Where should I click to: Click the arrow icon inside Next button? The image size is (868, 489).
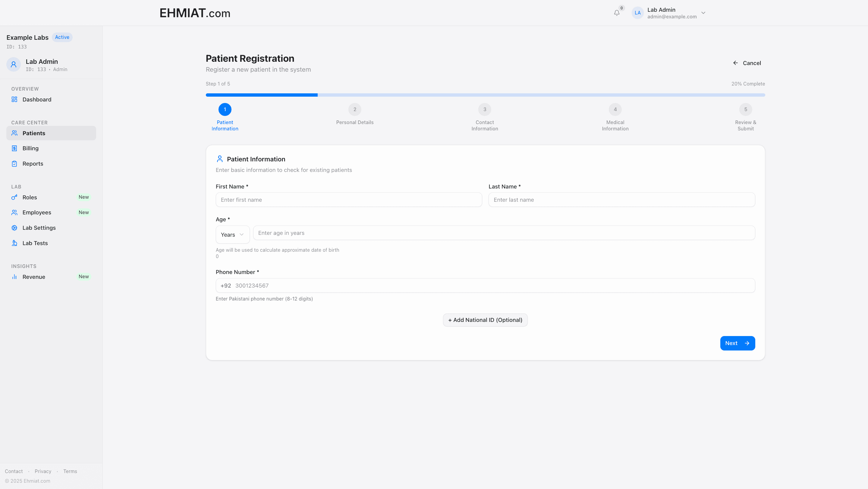coord(747,343)
